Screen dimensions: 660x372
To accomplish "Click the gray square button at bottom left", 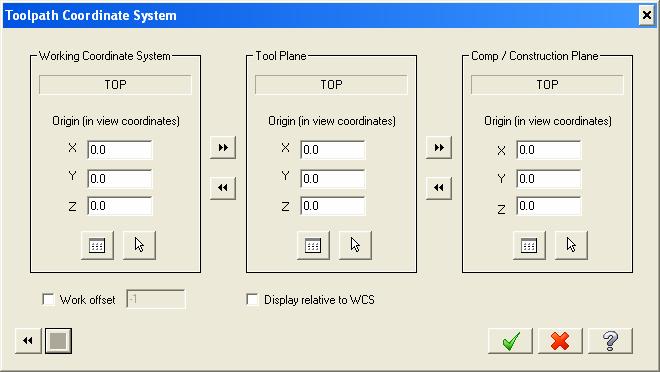I will (x=59, y=340).
